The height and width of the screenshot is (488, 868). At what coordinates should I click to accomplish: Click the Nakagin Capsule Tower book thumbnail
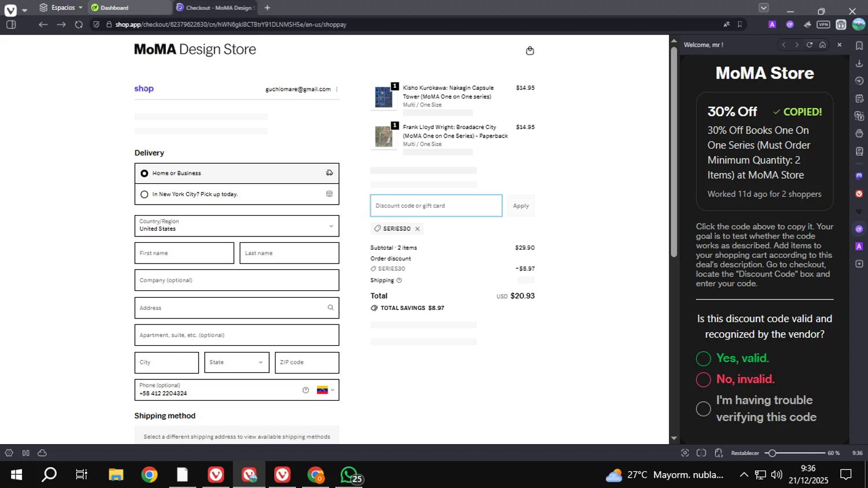383,97
